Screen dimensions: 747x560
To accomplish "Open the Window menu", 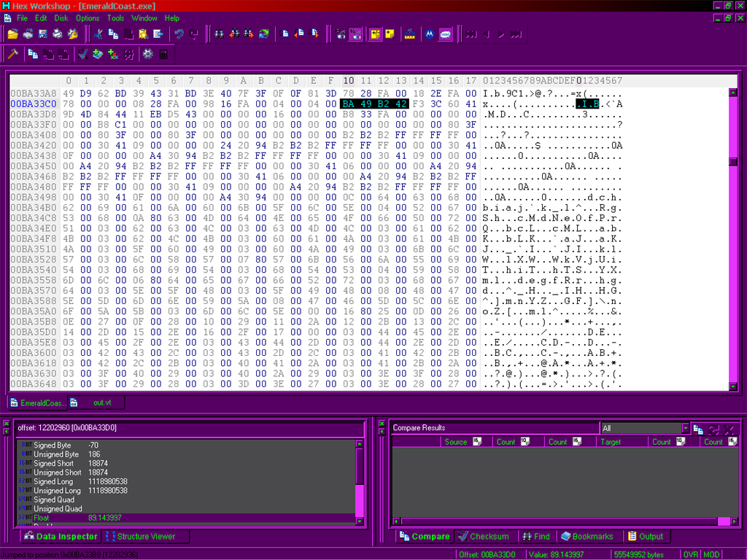I will (144, 18).
